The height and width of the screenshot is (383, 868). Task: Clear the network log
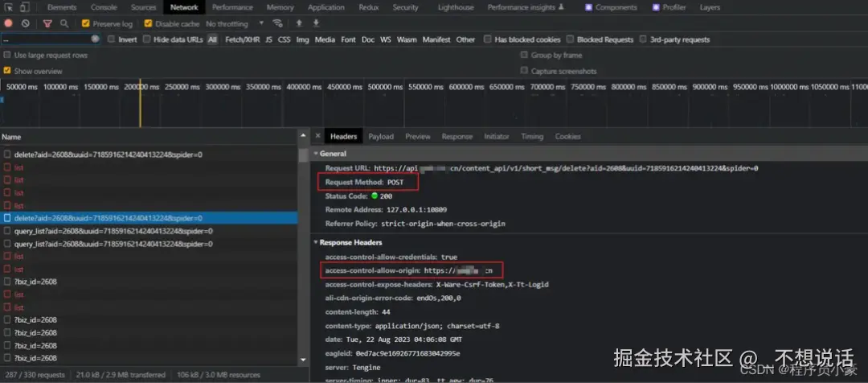pos(26,24)
